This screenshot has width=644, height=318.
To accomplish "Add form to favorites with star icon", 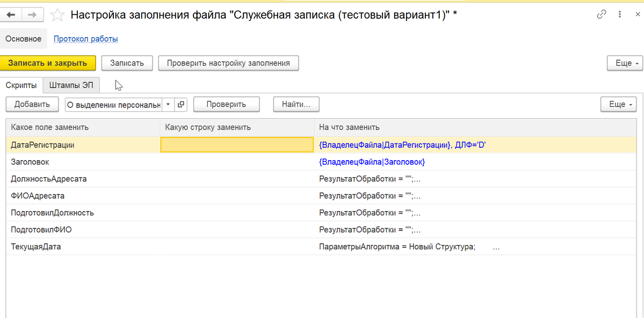I will (x=57, y=15).
